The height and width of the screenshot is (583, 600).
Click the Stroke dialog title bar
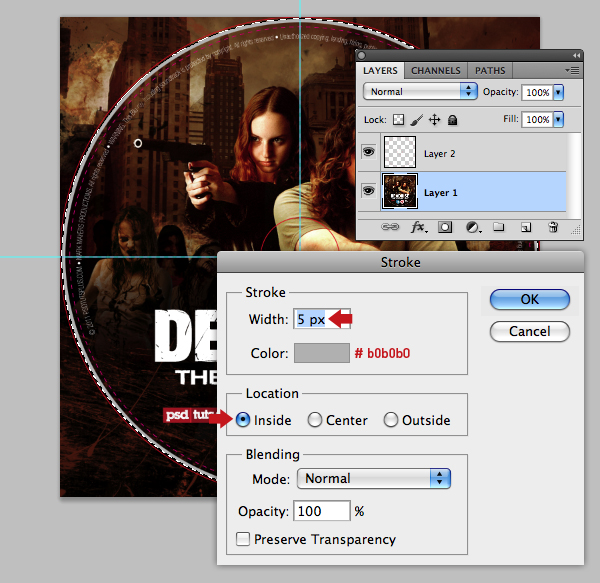tap(400, 262)
